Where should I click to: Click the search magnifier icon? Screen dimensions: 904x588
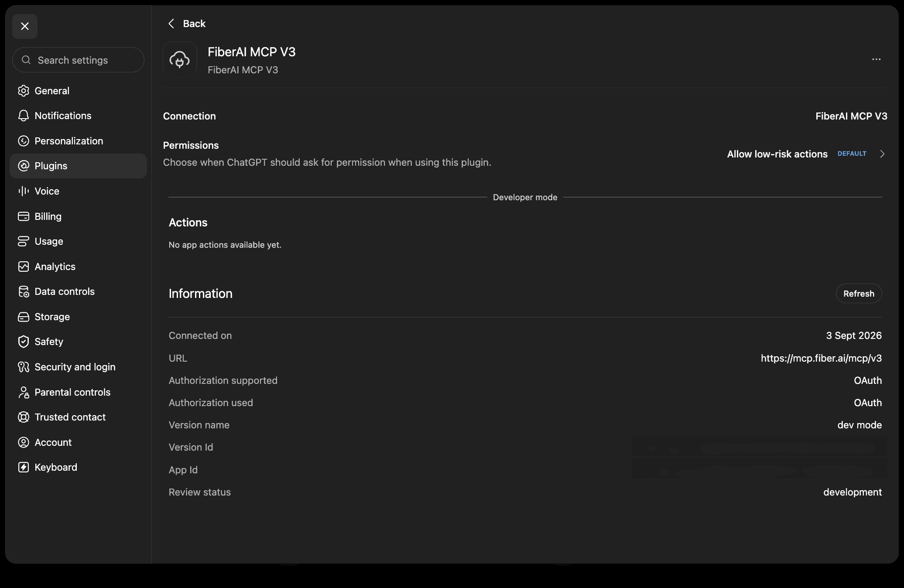tap(26, 60)
